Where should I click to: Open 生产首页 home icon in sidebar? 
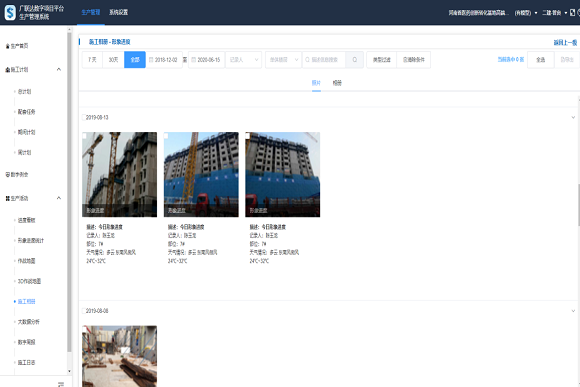(7, 46)
